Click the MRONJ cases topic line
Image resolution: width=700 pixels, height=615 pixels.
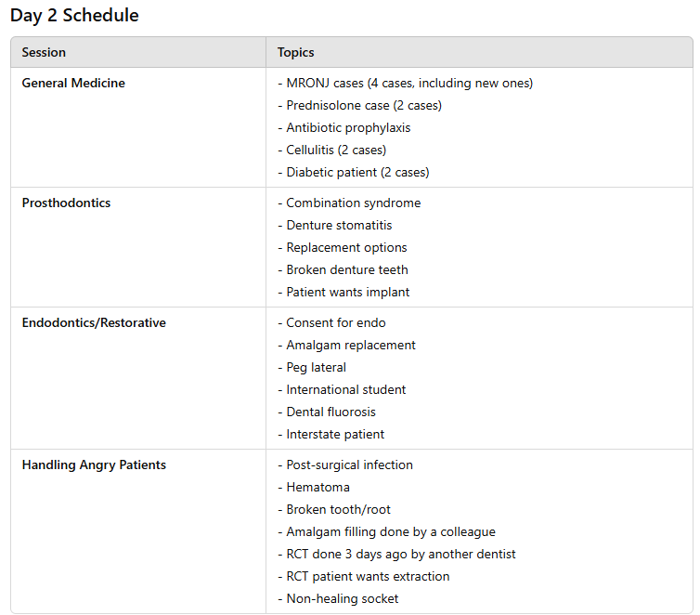coord(405,83)
